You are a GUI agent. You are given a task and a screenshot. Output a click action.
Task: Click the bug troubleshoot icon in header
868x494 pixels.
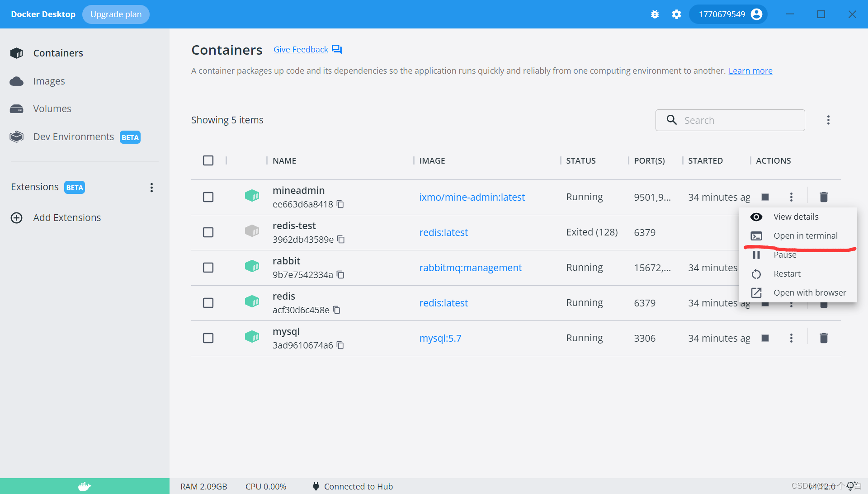pyautogui.click(x=655, y=14)
